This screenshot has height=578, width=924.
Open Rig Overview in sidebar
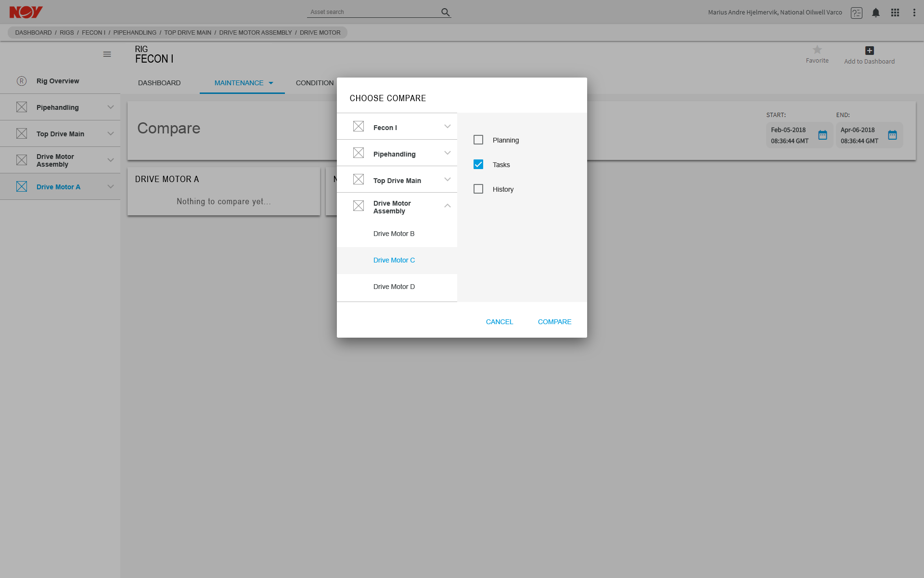point(60,81)
